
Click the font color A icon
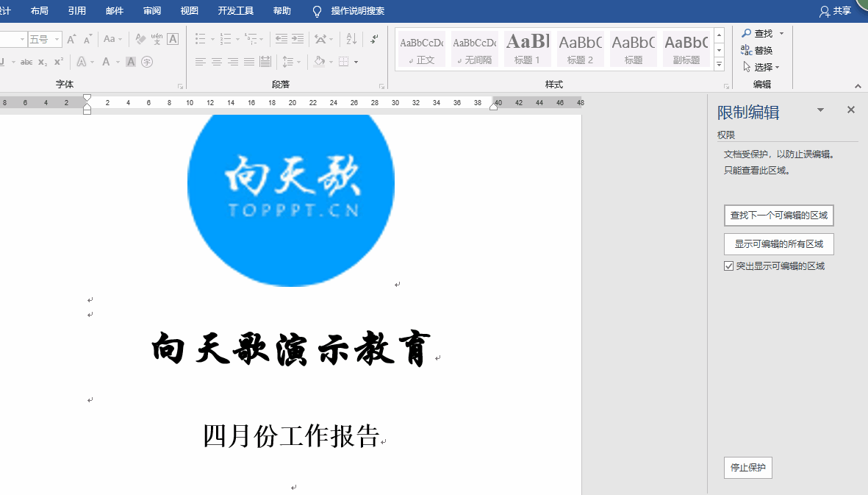[106, 62]
